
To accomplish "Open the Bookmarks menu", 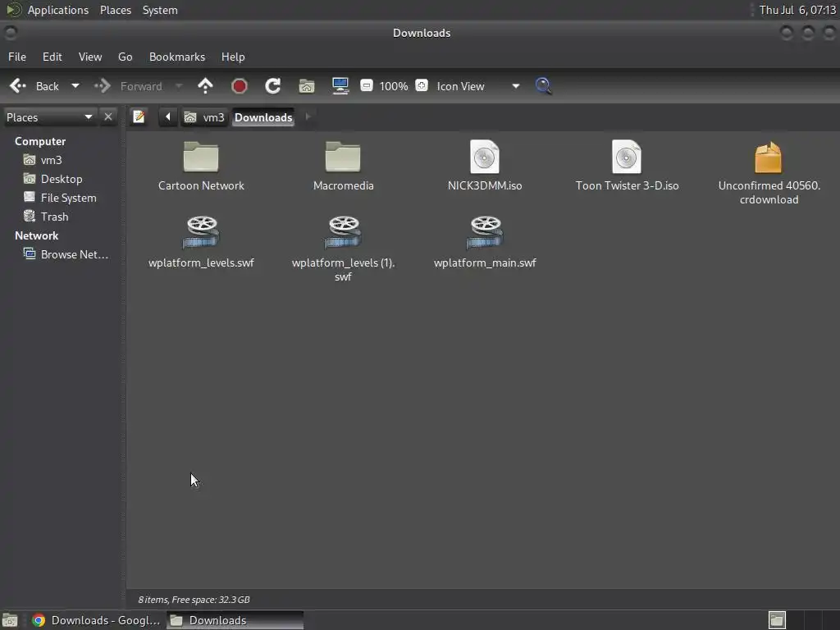I will pos(177,57).
